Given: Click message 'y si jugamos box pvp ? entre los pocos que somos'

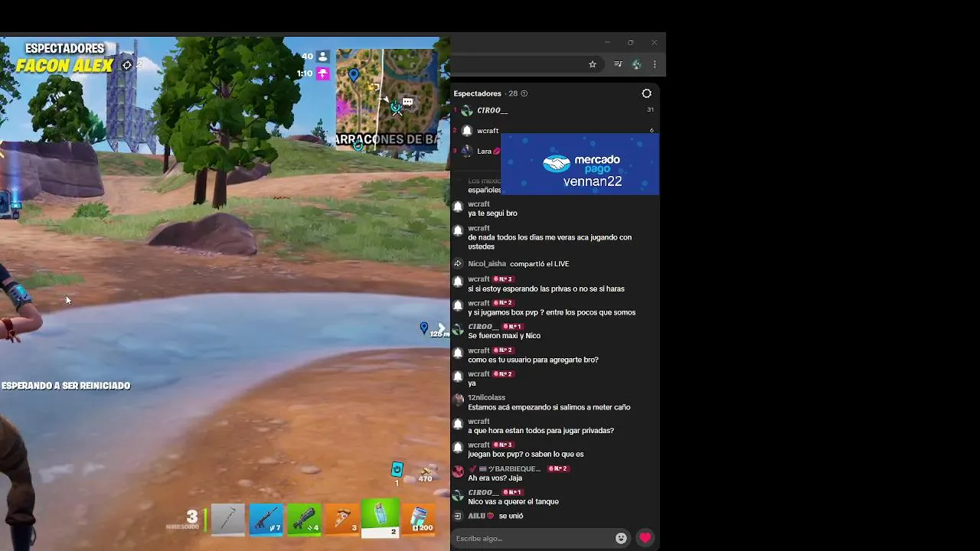Looking at the screenshot, I should pyautogui.click(x=551, y=312).
